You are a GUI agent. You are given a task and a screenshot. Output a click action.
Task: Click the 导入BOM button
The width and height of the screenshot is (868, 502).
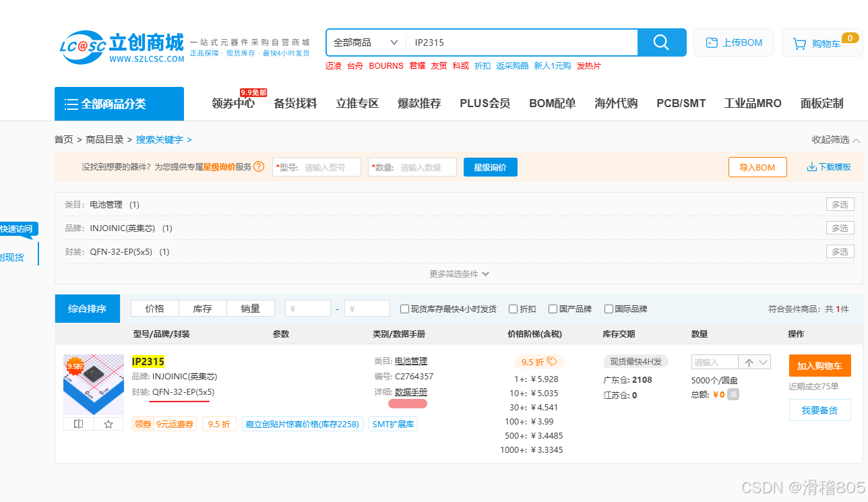click(757, 167)
